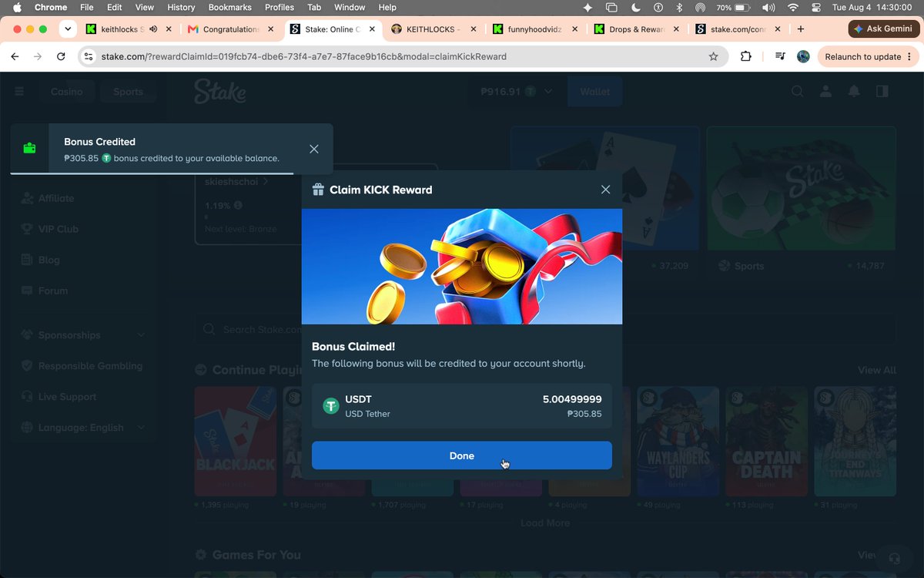Screen dimensions: 924x578
Task: Open the Waylanders Cup game thumbnail
Action: pyautogui.click(x=678, y=441)
